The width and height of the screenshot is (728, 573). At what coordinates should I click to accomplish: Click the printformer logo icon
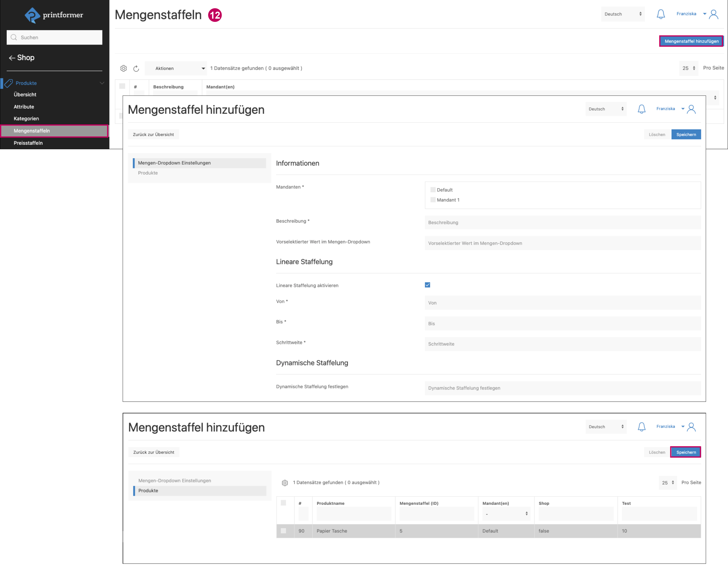tap(32, 15)
